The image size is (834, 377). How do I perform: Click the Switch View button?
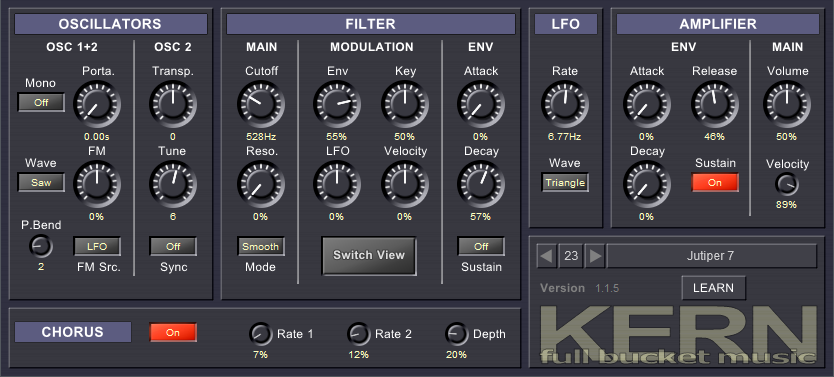pyautogui.click(x=369, y=256)
